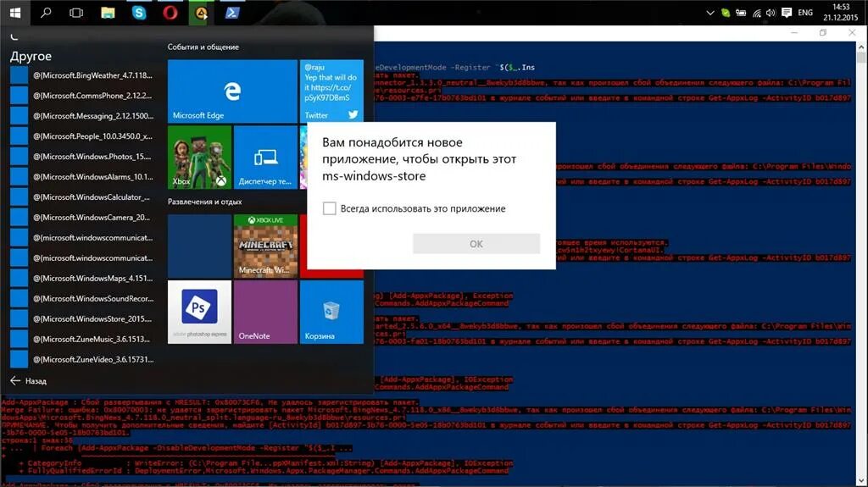Open the Microsoft.BingWeather_4.7.118 app entry
This screenshot has width=868, height=487.
pyautogui.click(x=82, y=75)
